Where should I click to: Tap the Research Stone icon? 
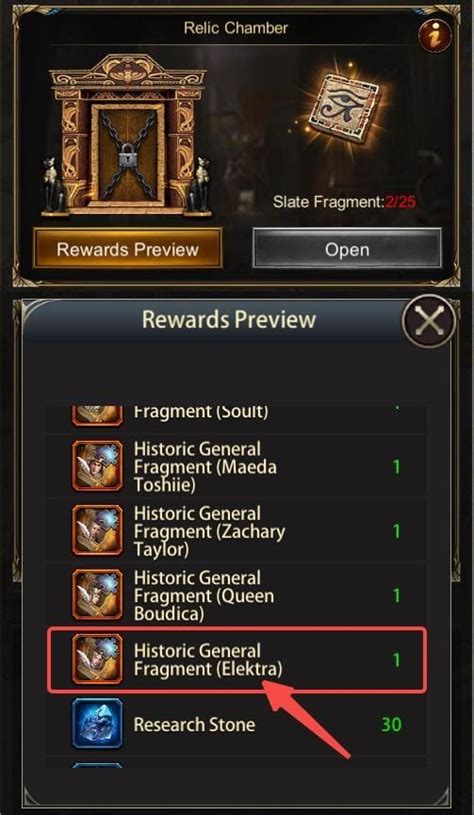coord(98,724)
